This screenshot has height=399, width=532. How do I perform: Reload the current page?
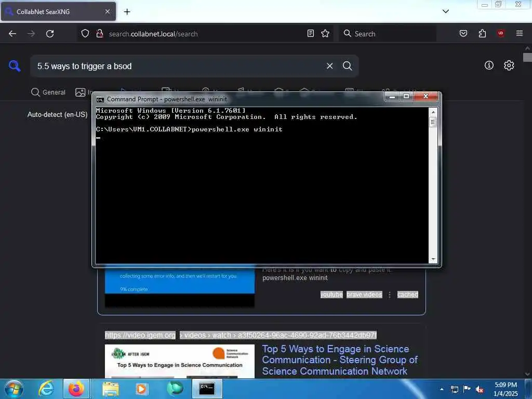50,34
